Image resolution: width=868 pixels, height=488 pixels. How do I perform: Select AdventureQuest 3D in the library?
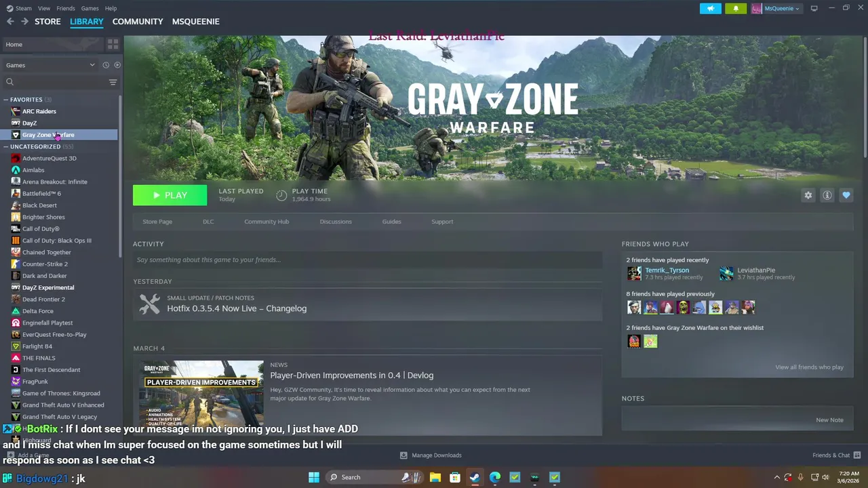pos(49,159)
